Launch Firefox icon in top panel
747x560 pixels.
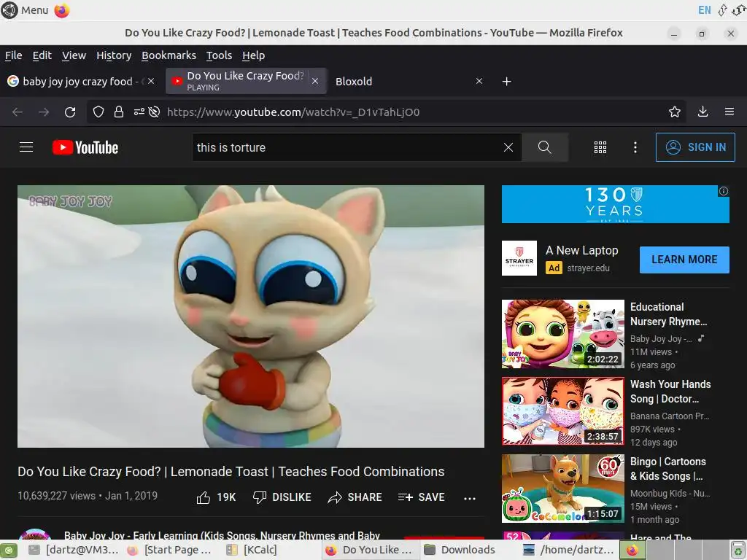pos(62,10)
